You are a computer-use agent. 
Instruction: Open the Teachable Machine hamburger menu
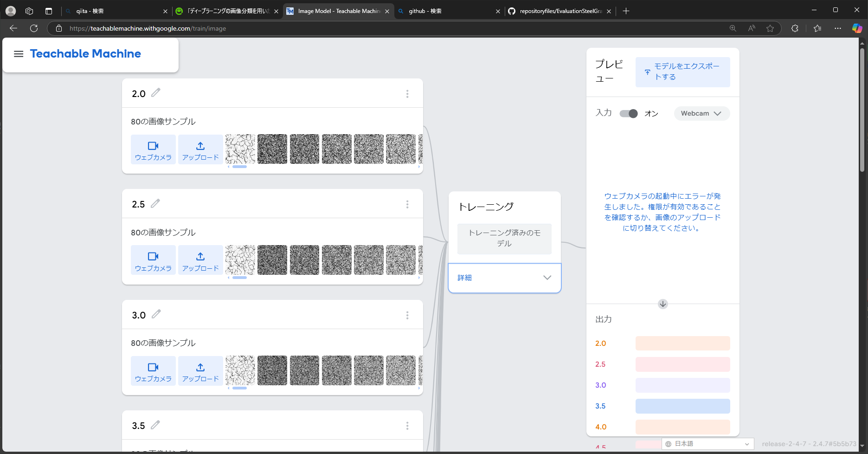point(19,54)
